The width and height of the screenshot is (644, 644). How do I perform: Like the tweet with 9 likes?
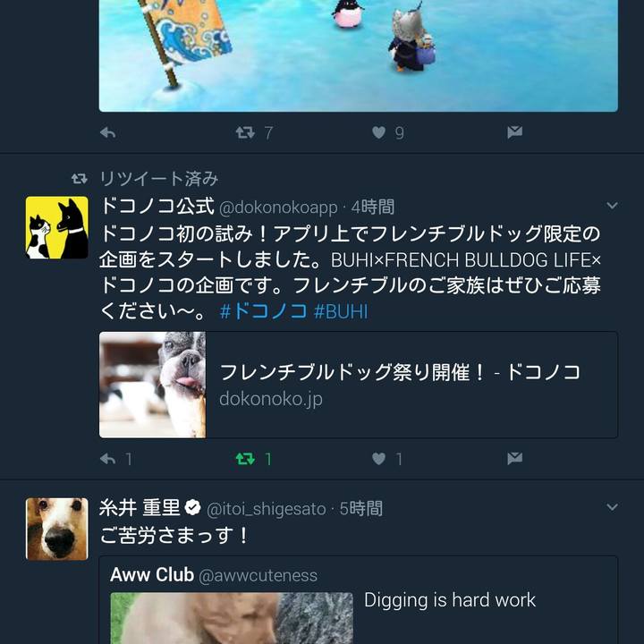(x=378, y=132)
